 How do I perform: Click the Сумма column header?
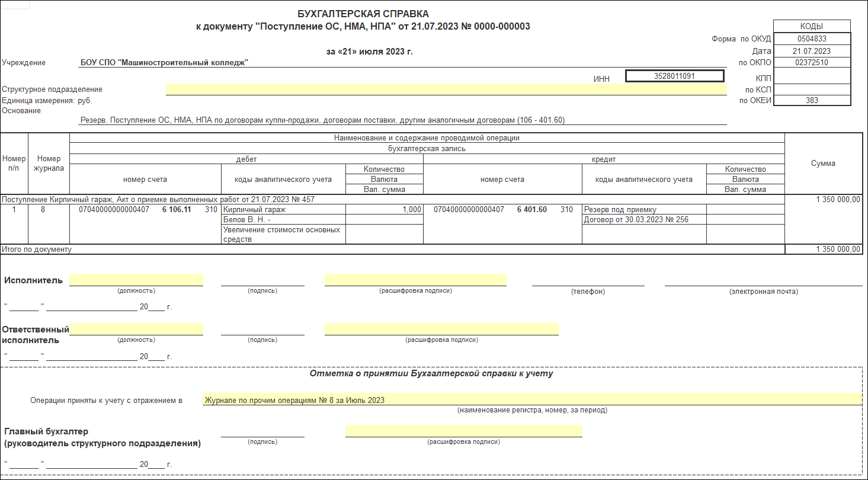[x=823, y=164]
